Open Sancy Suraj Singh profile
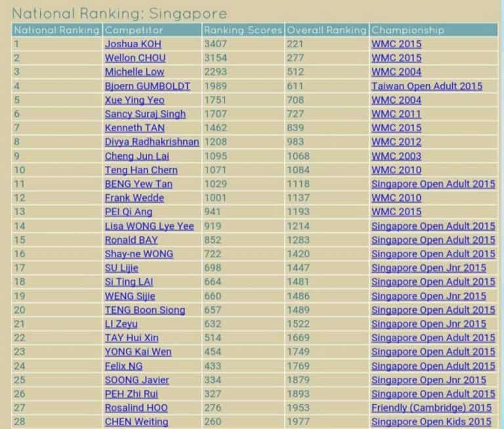This screenshot has height=429, width=504. click(x=145, y=114)
